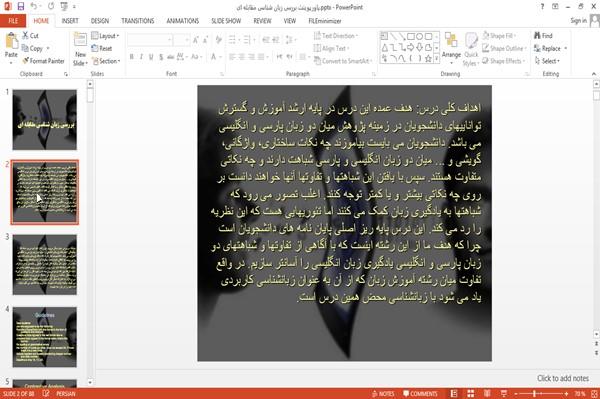
Task: Switch to the SLIDE SHOW tab
Action: click(x=226, y=21)
